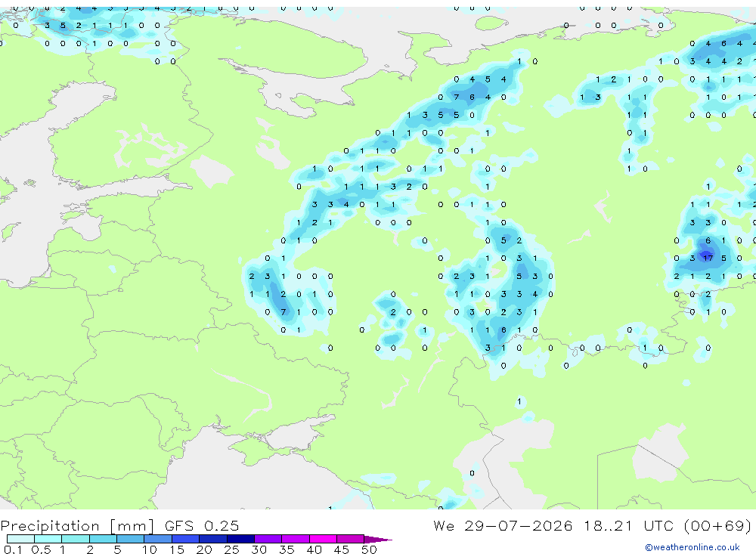Click the "GFS 0.25" model label

[x=202, y=525]
